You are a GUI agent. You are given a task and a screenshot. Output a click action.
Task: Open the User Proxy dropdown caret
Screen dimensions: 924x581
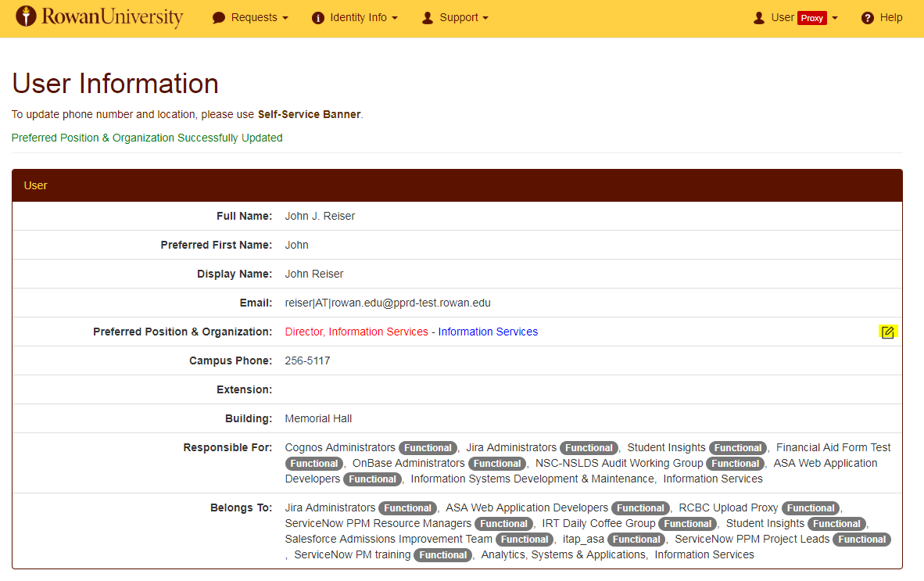834,18
